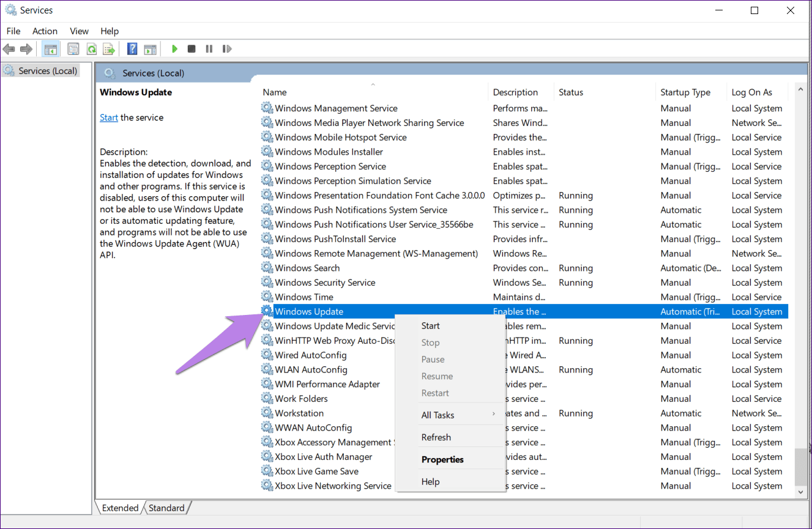Click gear icon beside Work Folders

tap(267, 399)
